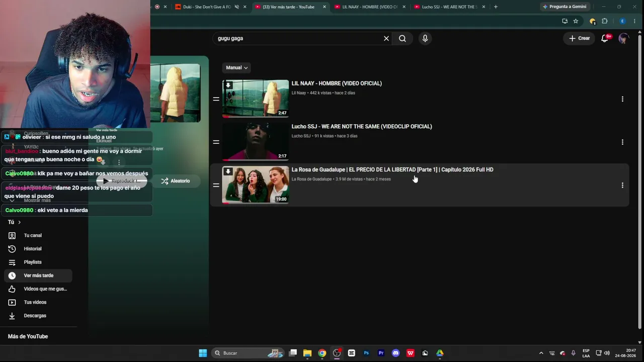Open Historial in sidebar
Image resolution: width=644 pixels, height=362 pixels.
pos(38,249)
